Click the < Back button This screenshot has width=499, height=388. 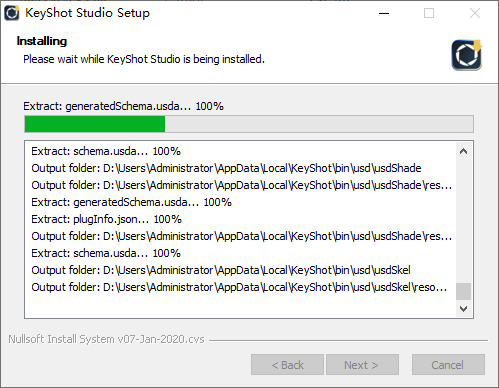287,365
